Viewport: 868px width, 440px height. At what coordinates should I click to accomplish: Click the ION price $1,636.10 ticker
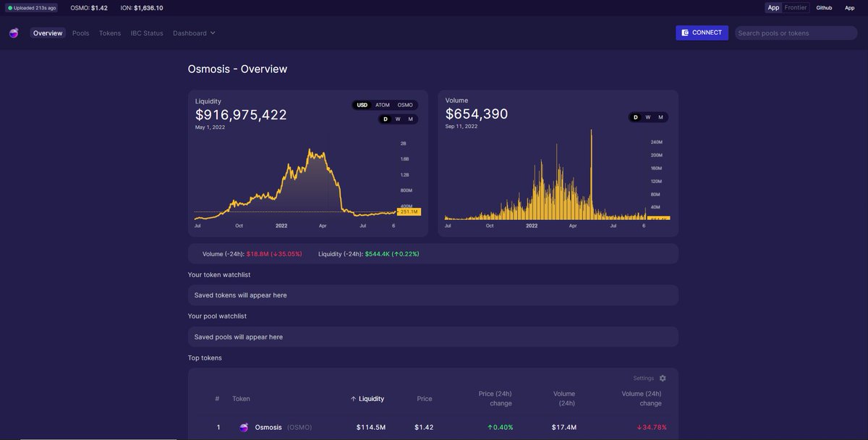pos(142,8)
